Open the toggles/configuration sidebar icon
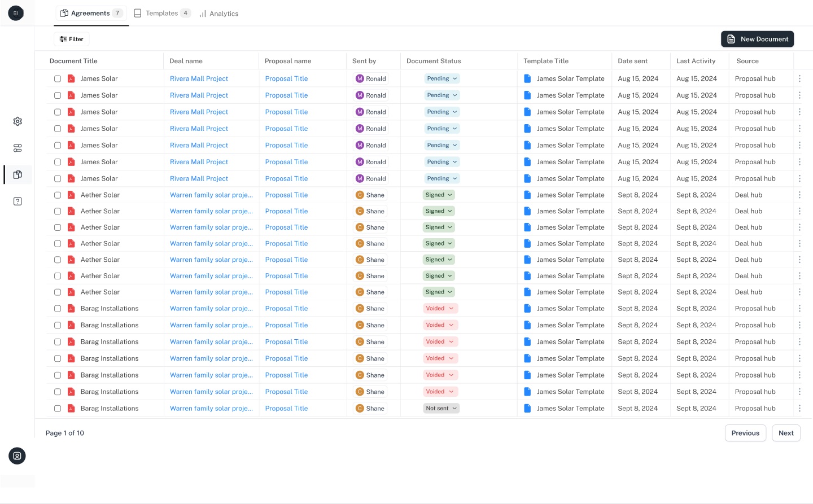Screen dimensions: 813x504 point(18,148)
